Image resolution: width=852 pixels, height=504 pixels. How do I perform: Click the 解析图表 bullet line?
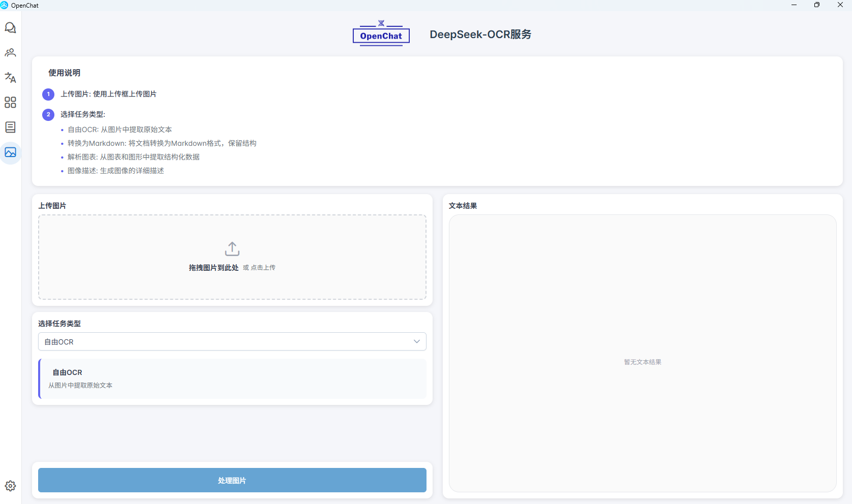(x=134, y=157)
